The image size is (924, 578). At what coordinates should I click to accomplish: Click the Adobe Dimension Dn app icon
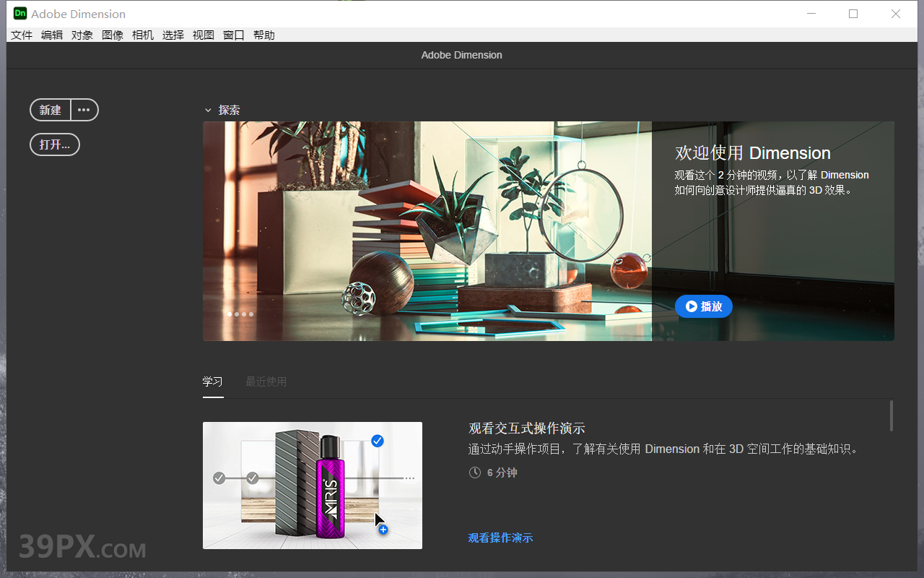20,13
